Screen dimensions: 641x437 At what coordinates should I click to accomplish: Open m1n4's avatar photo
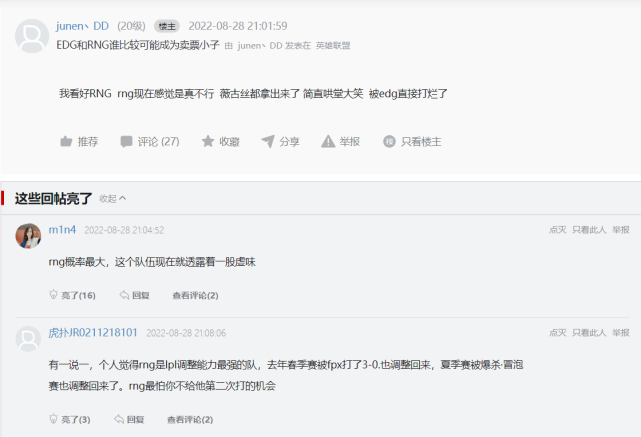28,236
